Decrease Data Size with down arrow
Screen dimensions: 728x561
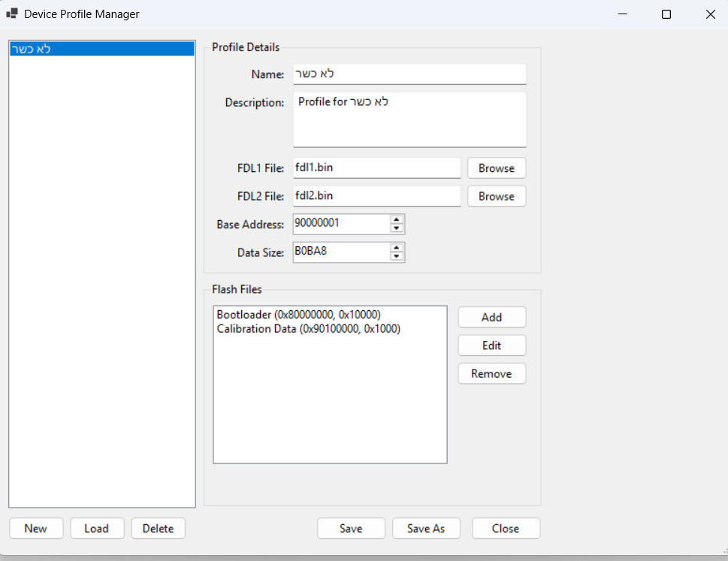(397, 256)
